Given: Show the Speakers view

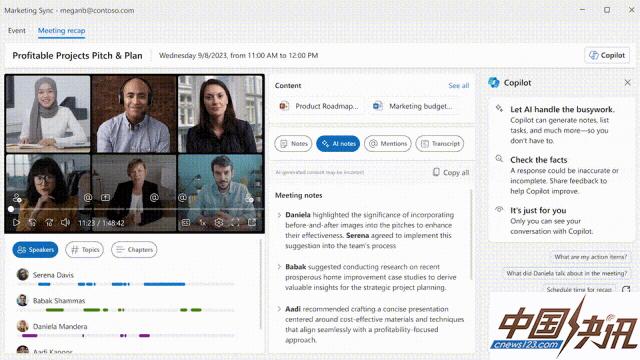Looking at the screenshot, I should 36,249.
